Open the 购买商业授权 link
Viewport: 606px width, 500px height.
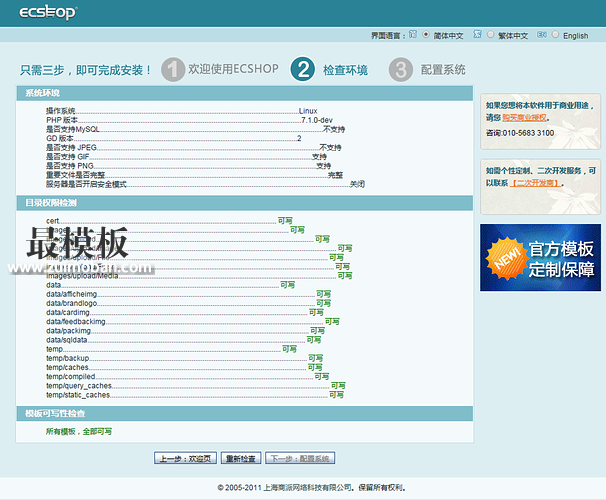(x=524, y=117)
